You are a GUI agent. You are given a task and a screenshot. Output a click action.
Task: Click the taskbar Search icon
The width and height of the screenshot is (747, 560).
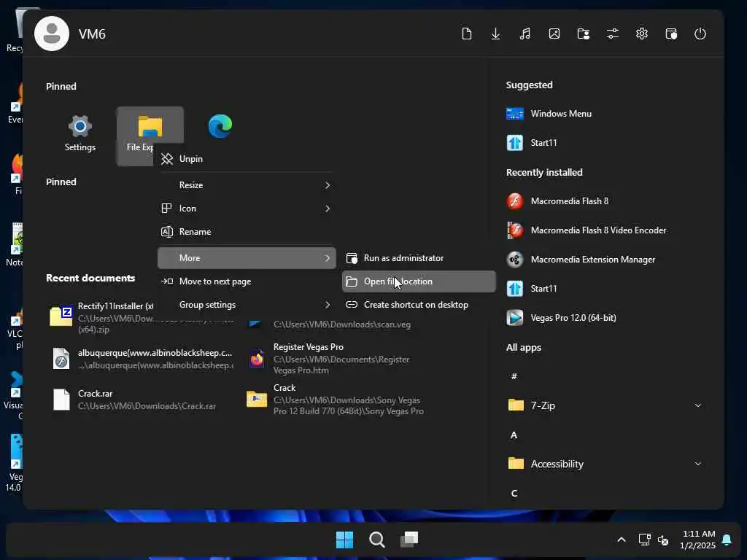(x=377, y=540)
